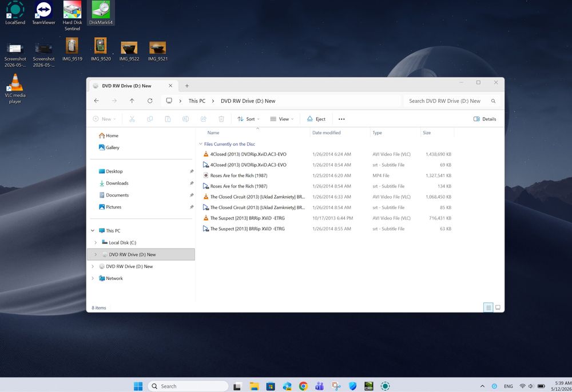Click Rename icon in Explorer toolbar
572x392 pixels.
tap(186, 119)
